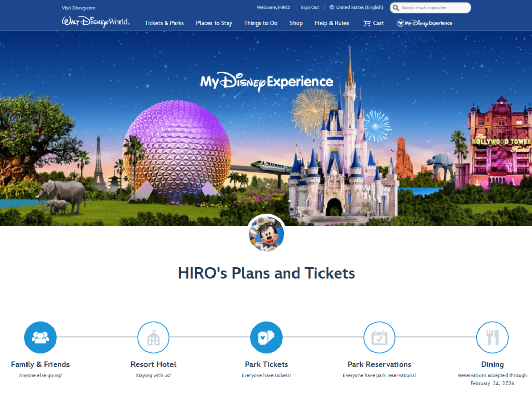Open the Dining fork and knife icon
The height and width of the screenshot is (408, 532).
[492, 337]
